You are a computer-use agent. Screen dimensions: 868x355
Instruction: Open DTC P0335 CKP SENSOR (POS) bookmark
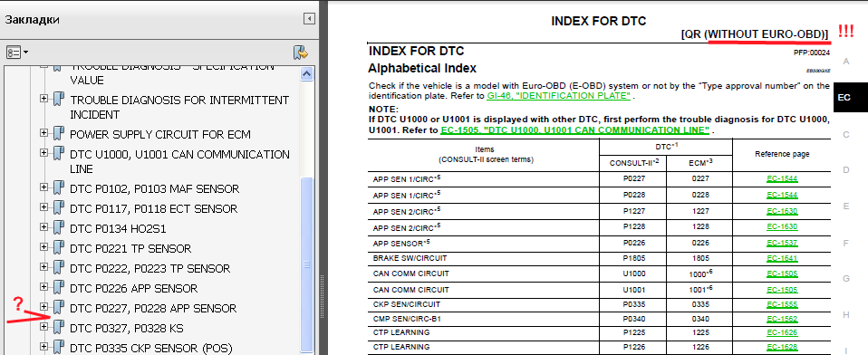click(x=151, y=349)
